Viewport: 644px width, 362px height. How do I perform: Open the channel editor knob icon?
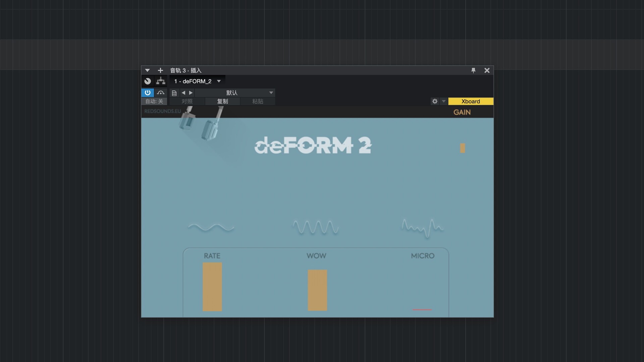[148, 81]
